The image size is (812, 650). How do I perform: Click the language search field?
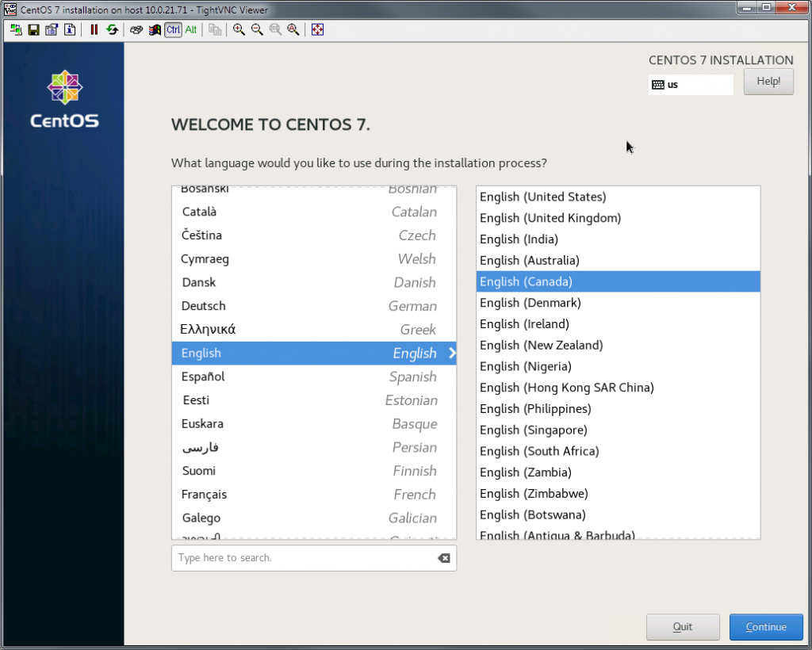314,558
